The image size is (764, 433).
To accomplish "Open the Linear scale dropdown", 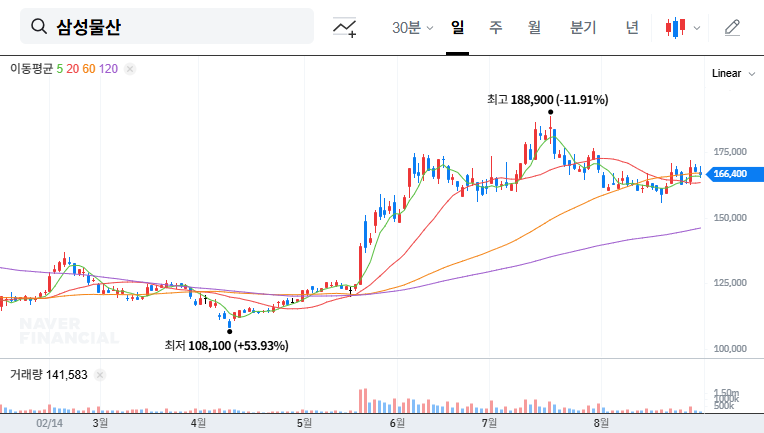I will 733,74.
